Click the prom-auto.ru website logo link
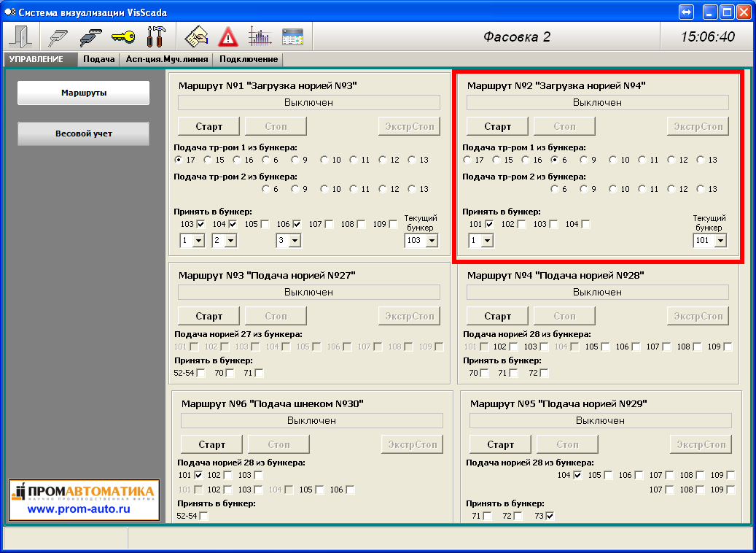 [x=84, y=500]
